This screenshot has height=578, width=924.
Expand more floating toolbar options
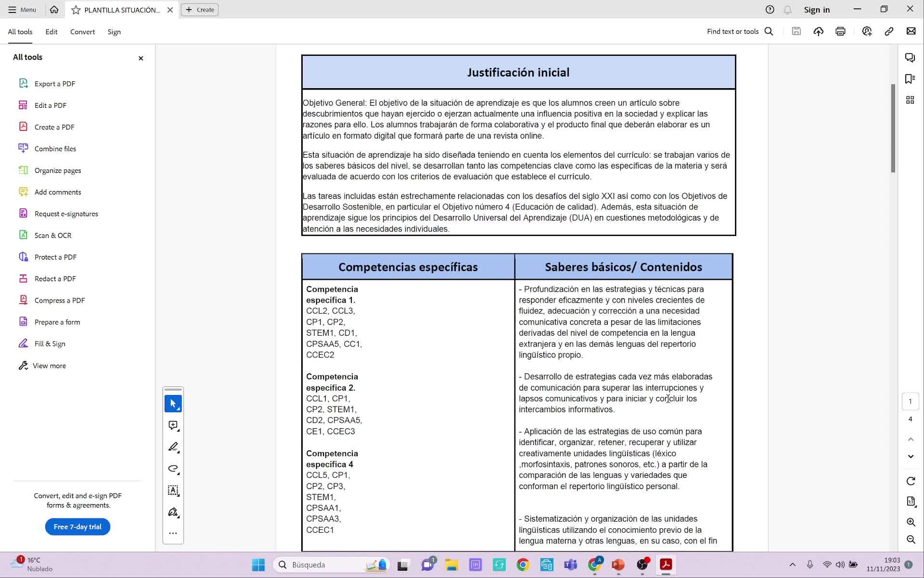click(173, 533)
